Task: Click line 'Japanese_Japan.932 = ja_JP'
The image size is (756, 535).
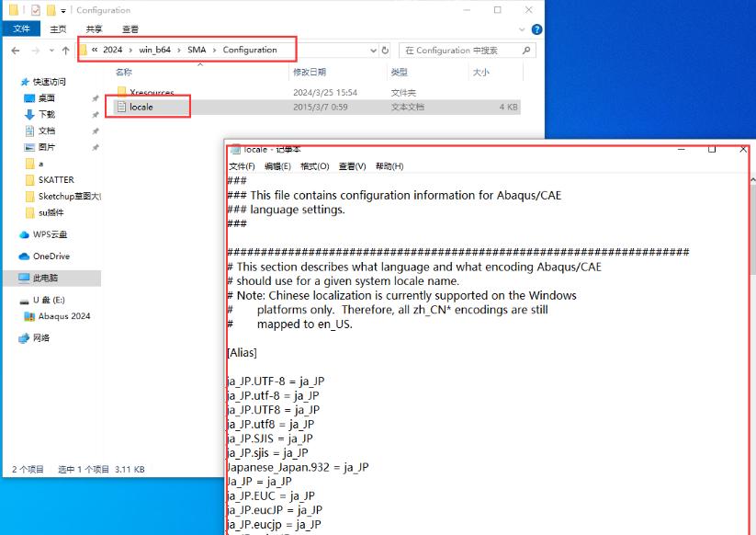Action: pos(298,467)
